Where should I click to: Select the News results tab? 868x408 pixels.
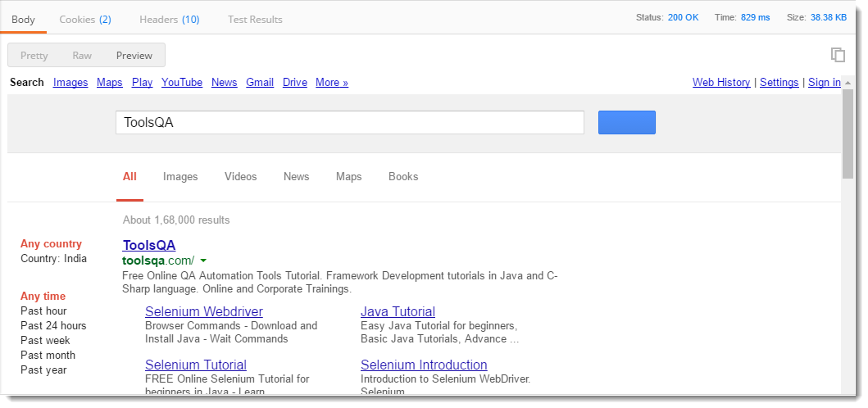[296, 177]
